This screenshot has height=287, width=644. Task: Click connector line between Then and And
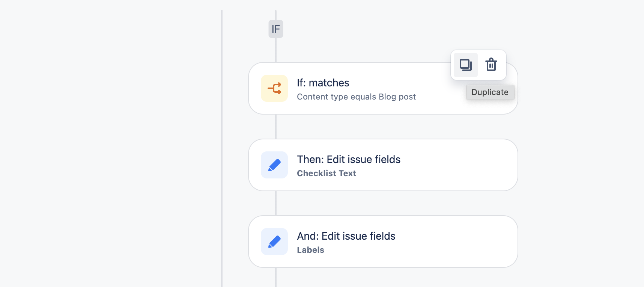(276, 203)
